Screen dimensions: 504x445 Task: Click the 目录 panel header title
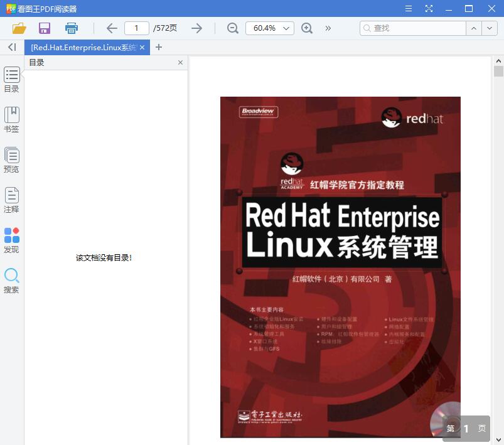coord(36,62)
